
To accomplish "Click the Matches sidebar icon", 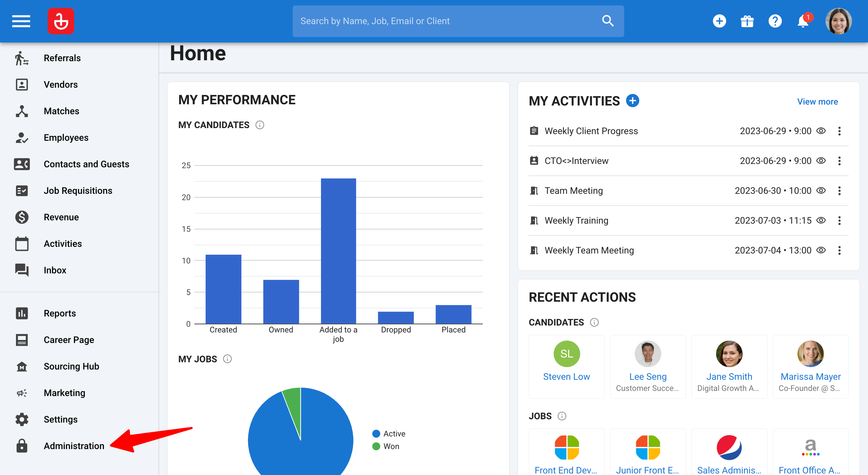I will click(x=22, y=111).
